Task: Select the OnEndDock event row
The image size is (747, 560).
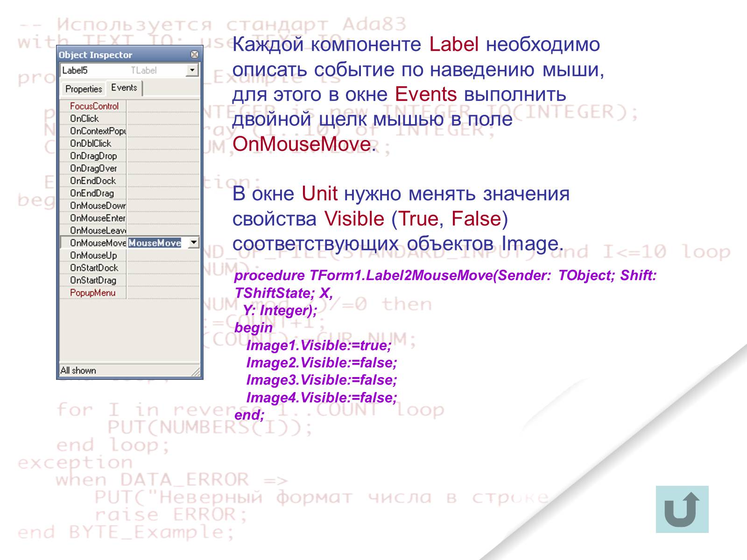Action: tap(129, 181)
